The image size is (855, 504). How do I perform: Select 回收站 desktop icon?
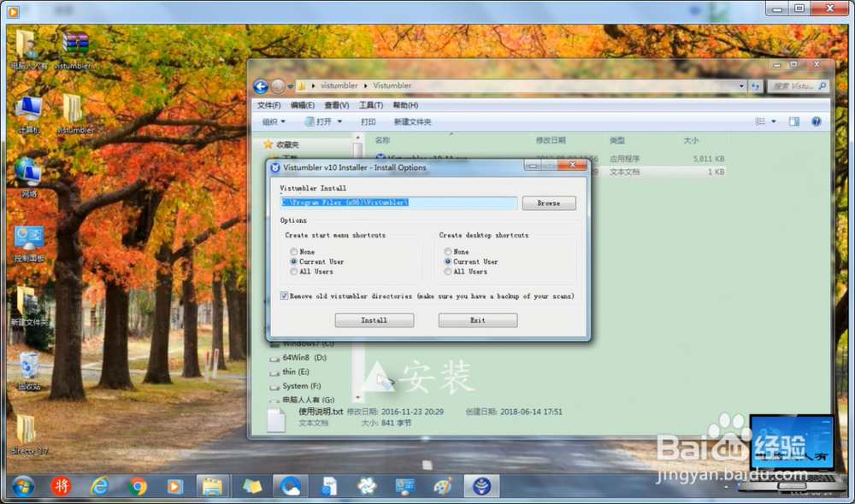point(28,371)
